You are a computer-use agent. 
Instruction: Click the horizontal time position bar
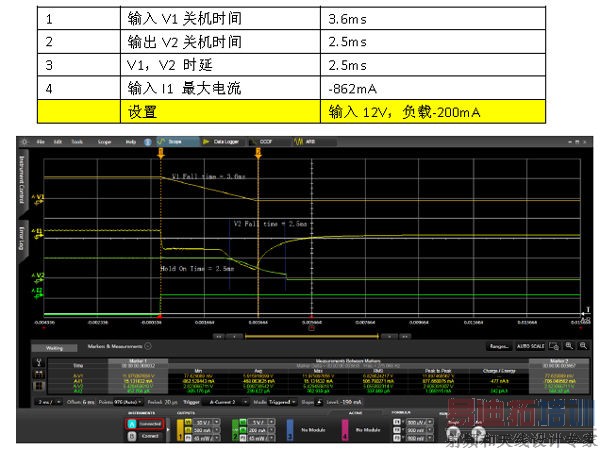pos(311,337)
